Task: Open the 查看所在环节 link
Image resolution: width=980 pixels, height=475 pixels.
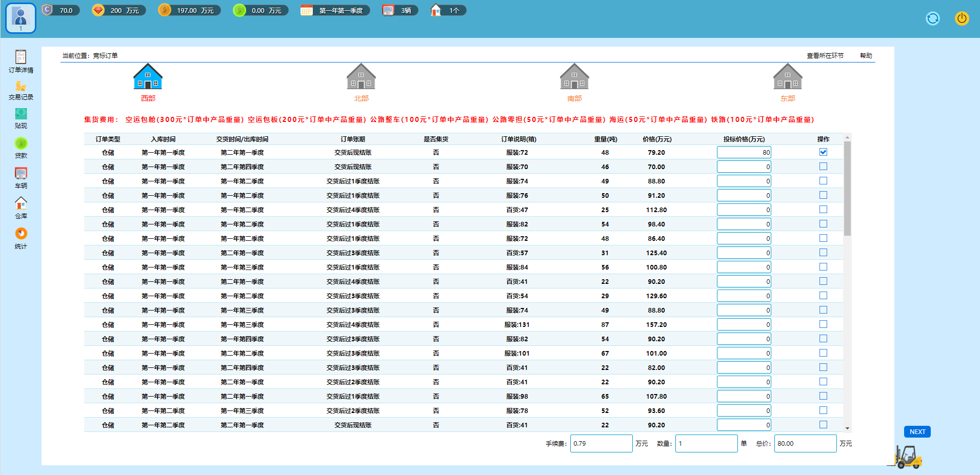Action: (x=825, y=56)
